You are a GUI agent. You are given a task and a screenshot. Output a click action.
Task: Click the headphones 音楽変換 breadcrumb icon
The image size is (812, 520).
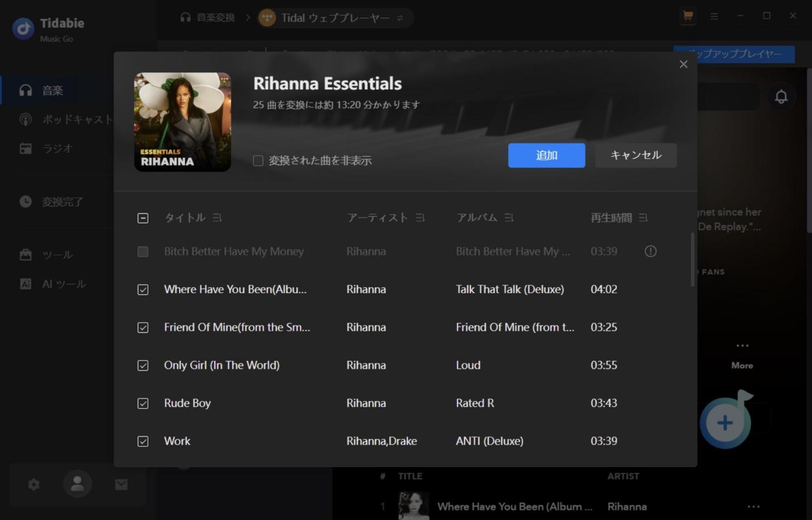coord(185,18)
